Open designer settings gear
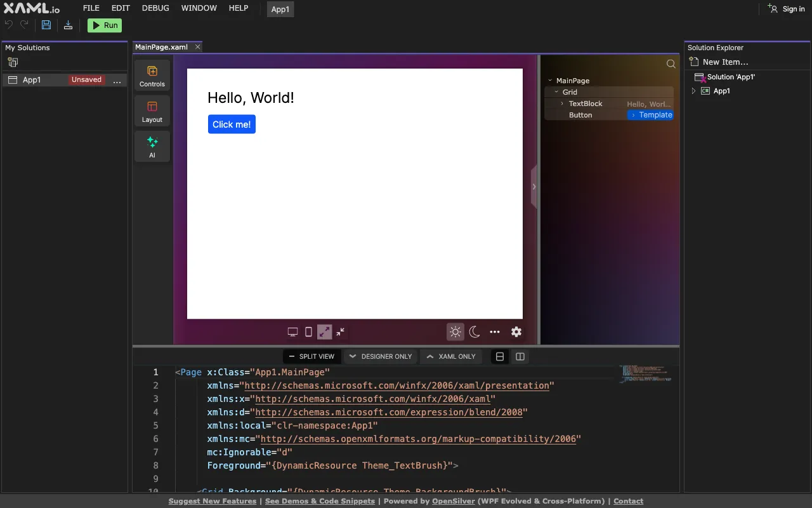This screenshot has width=812, height=508. pyautogui.click(x=516, y=332)
